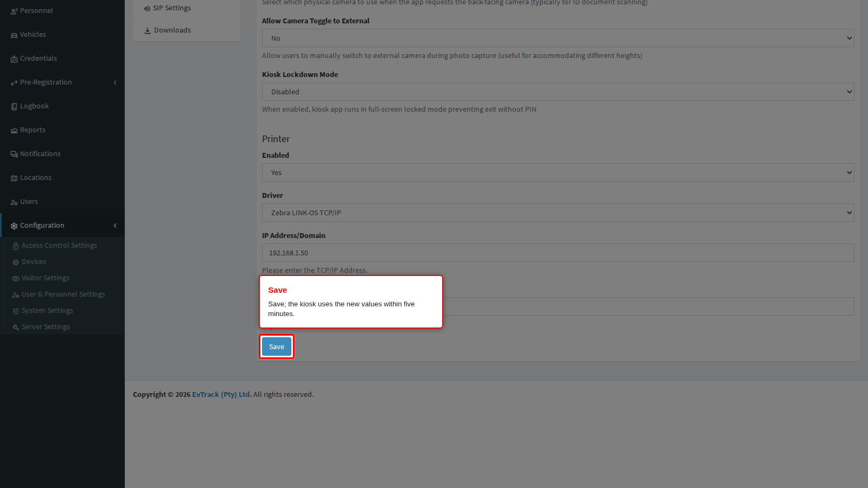Click the IP Address/Domain input field
The image size is (868, 488).
coord(558,253)
